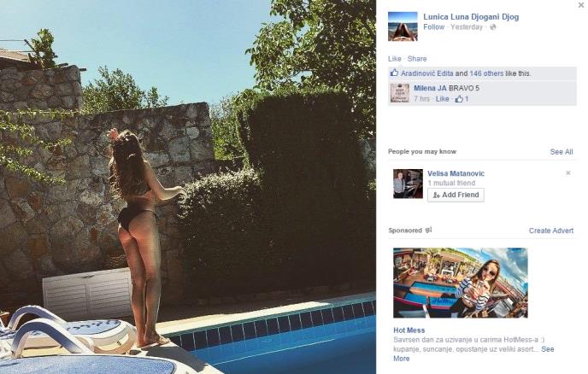
Task: Open See All people you may know
Action: coord(562,152)
